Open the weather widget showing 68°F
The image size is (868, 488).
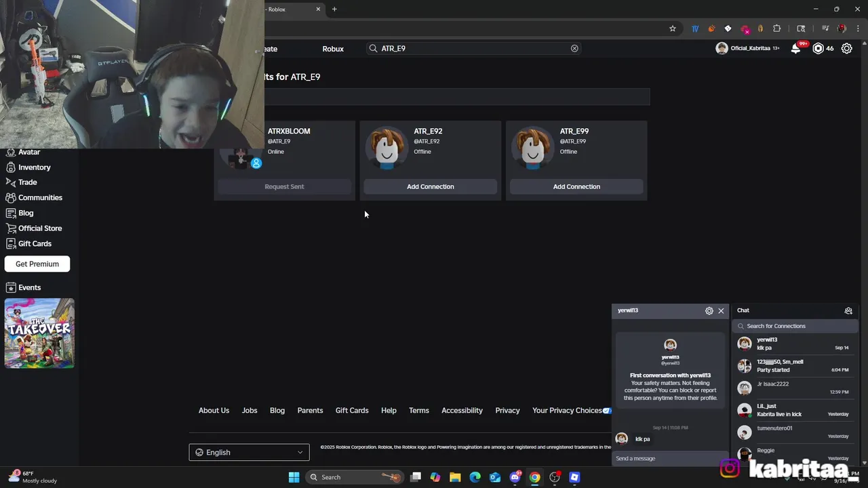(33, 477)
